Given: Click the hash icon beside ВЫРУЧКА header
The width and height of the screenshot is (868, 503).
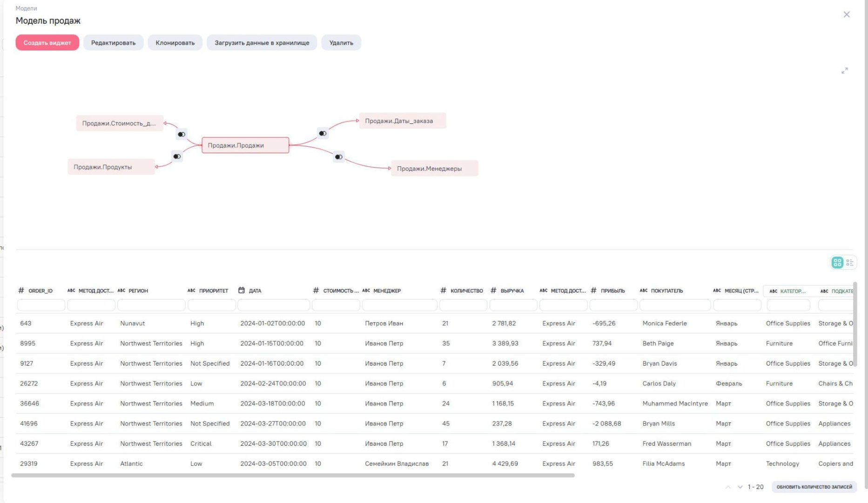Looking at the screenshot, I should coord(493,290).
